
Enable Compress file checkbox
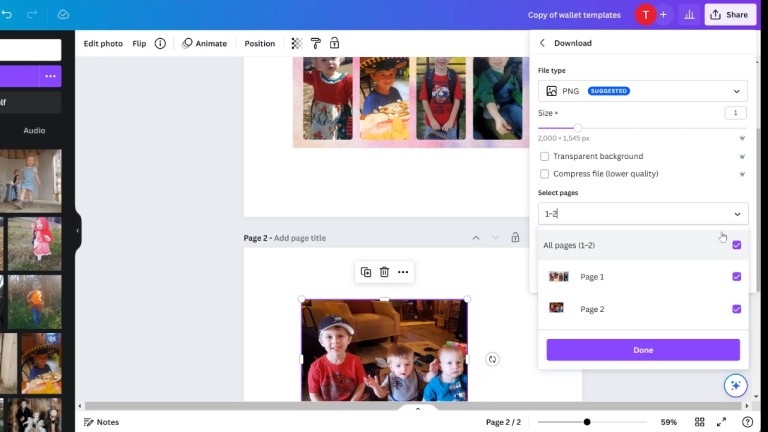pos(544,174)
